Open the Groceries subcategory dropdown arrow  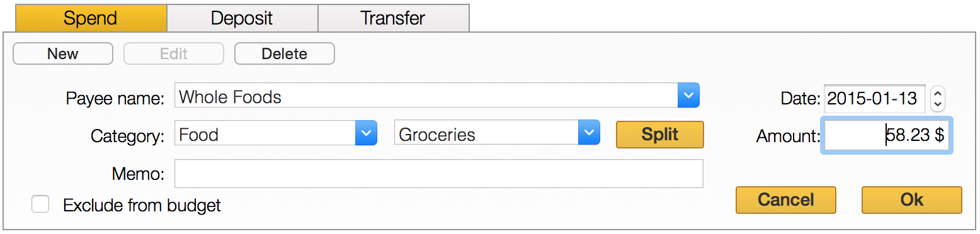pos(588,133)
